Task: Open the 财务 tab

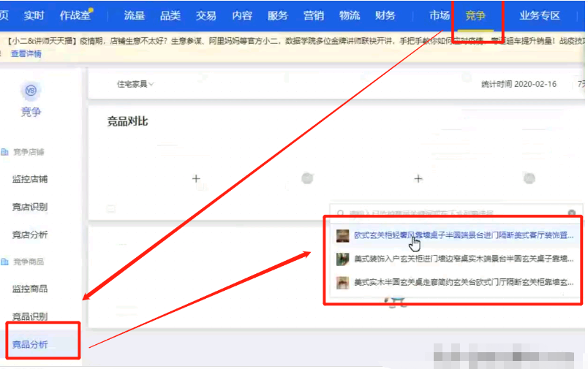Action: tap(385, 15)
